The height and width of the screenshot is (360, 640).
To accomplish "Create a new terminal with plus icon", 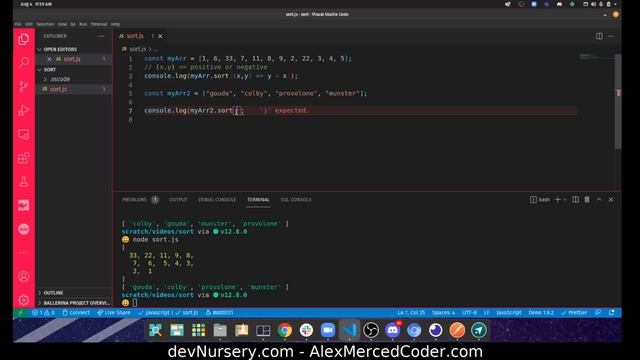I will 558,200.
